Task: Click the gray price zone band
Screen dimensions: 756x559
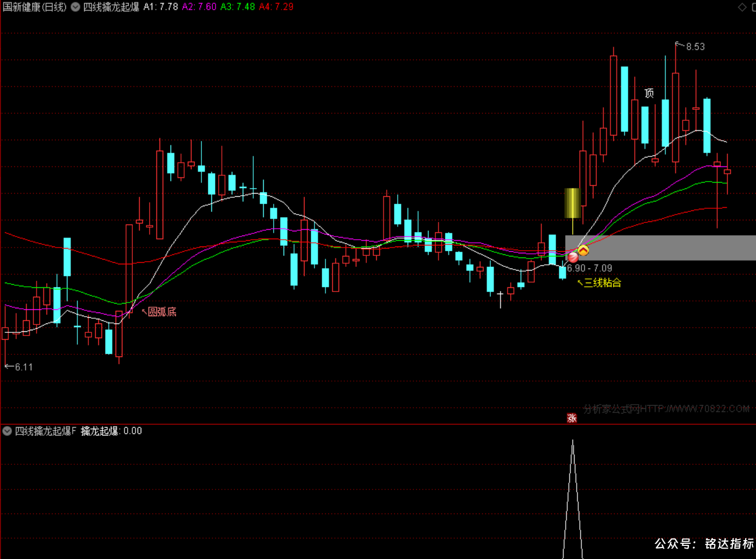Action: coord(660,248)
